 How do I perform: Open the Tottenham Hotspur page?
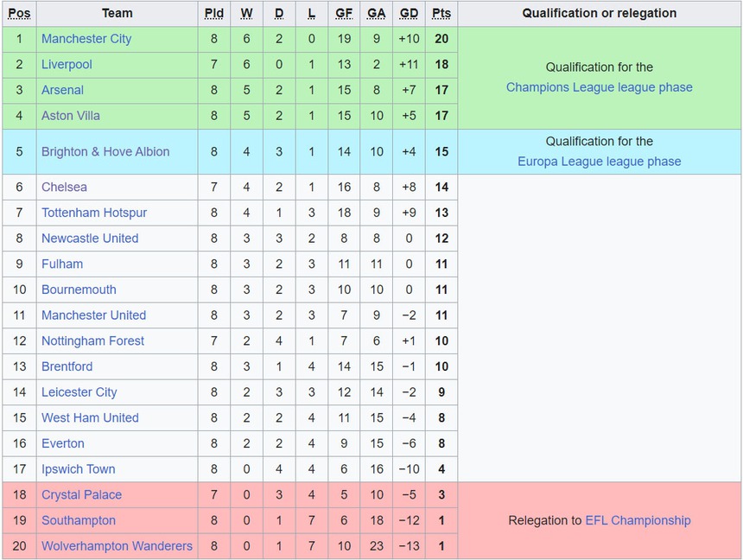click(94, 213)
